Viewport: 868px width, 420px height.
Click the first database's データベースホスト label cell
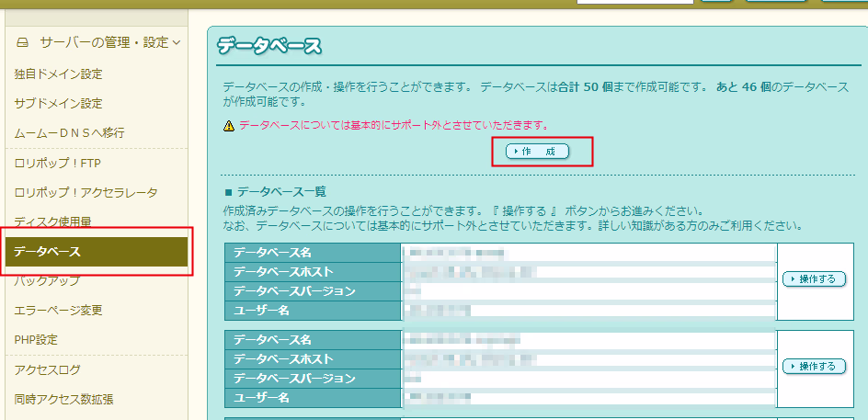pos(313,272)
